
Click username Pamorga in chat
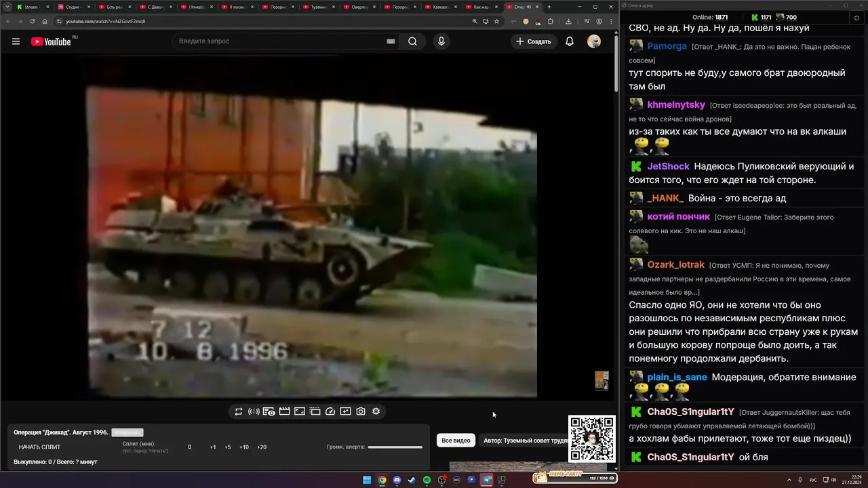point(667,47)
